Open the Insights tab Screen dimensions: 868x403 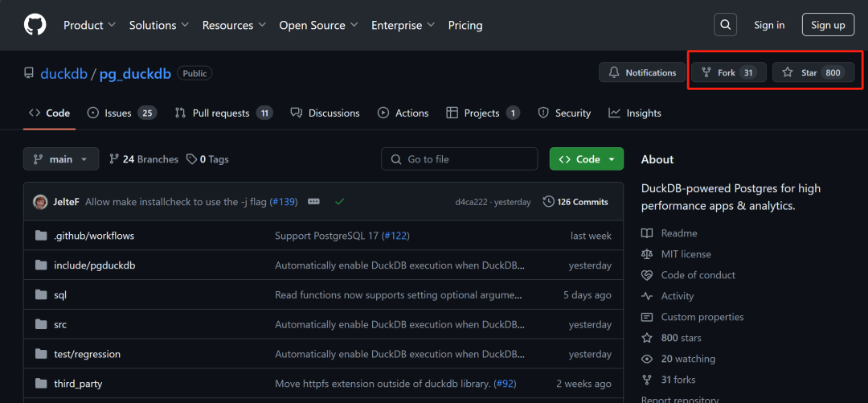click(x=635, y=113)
